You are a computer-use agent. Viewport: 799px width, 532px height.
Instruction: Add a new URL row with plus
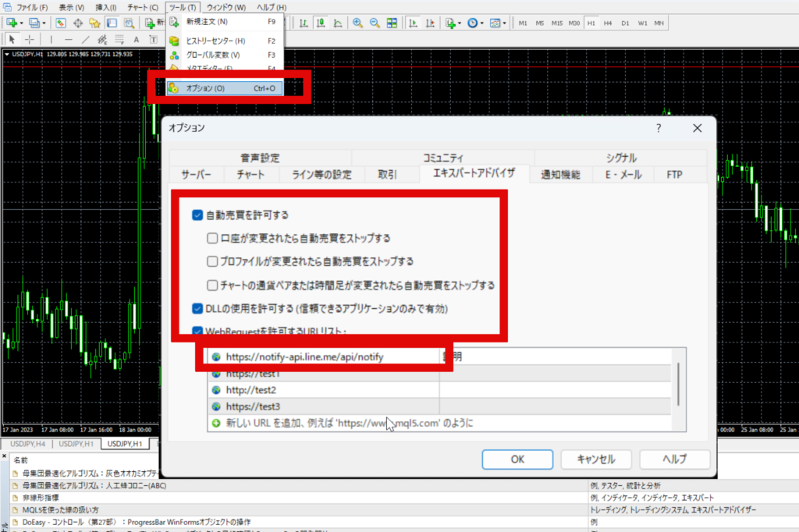click(x=216, y=423)
